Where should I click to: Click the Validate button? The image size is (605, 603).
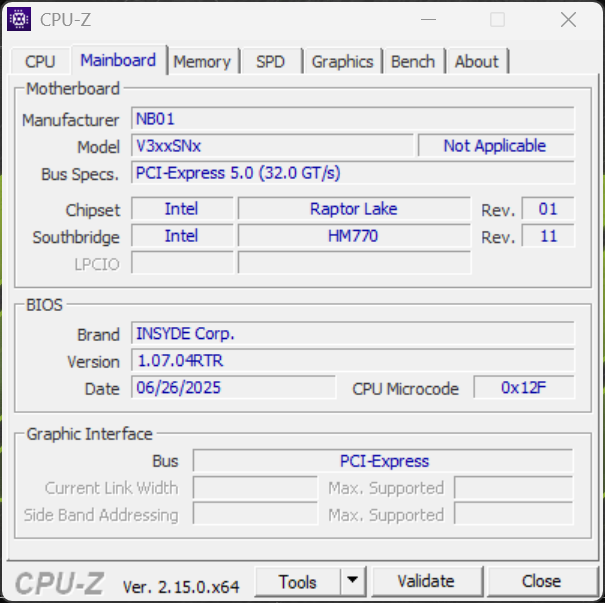point(426,581)
